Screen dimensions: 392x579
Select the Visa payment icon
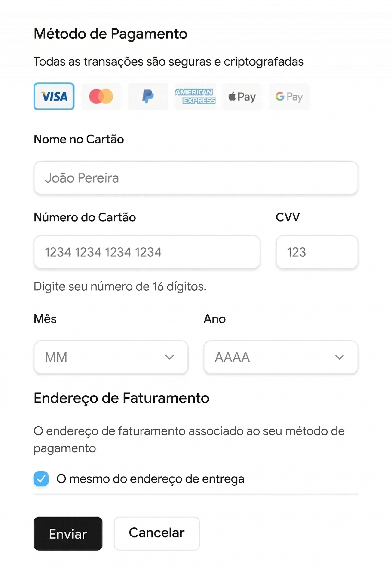point(54,96)
